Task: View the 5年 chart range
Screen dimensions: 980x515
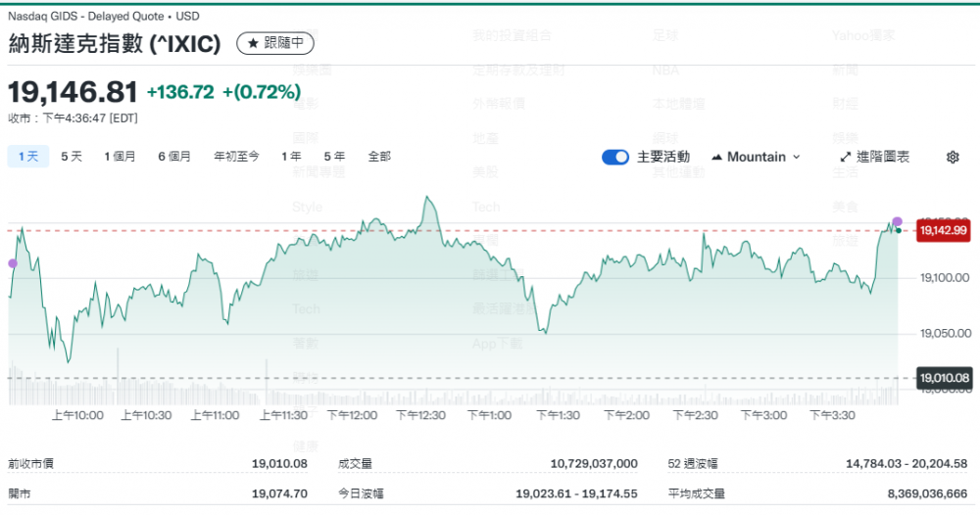Action: pos(334,156)
